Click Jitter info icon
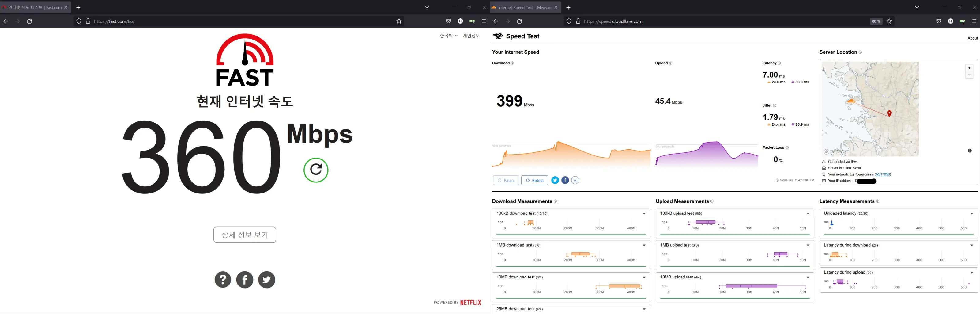This screenshot has width=980, height=314. (x=775, y=105)
